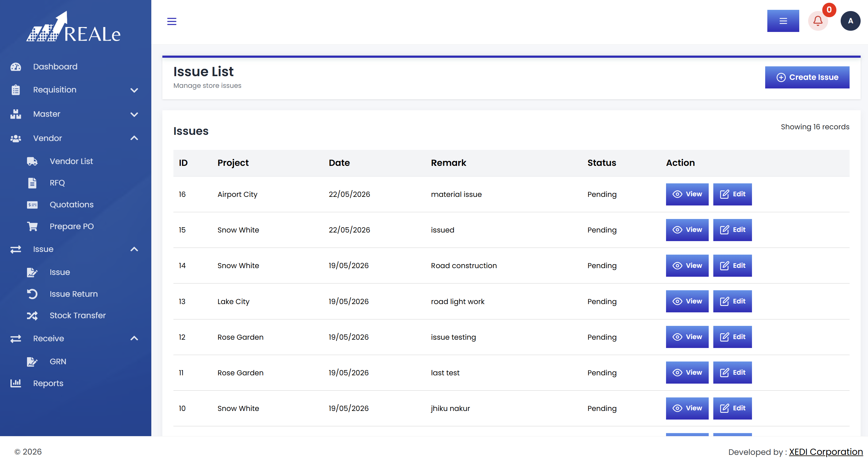This screenshot has width=868, height=465.
Task: Go to RFQ page
Action: coord(57,183)
